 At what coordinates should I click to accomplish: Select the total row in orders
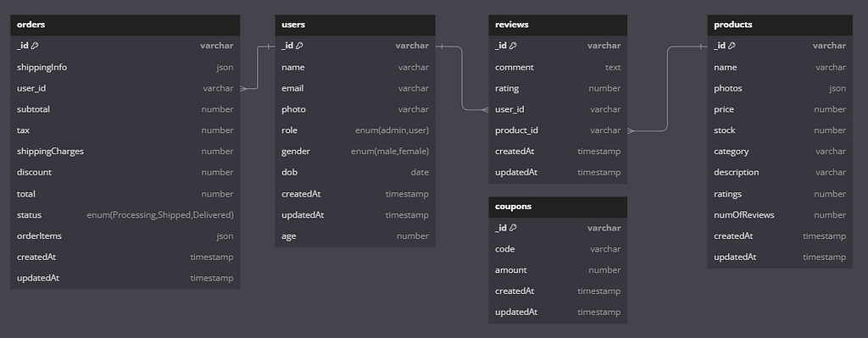point(125,194)
